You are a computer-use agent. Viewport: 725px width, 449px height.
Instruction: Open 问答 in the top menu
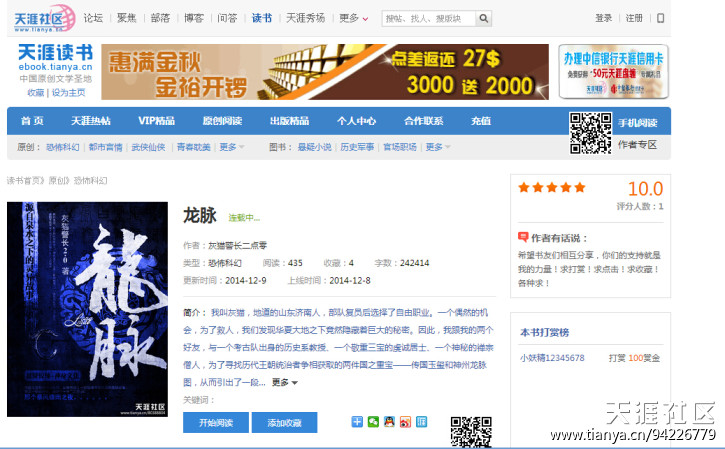coord(227,18)
